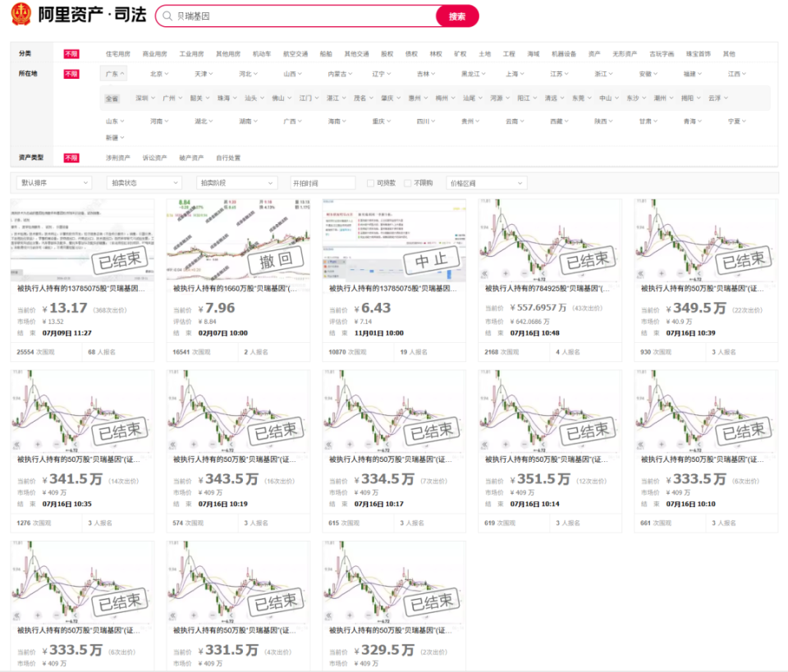Filter by 诉讼资产 asset type
This screenshot has width=788, height=672.
155,158
